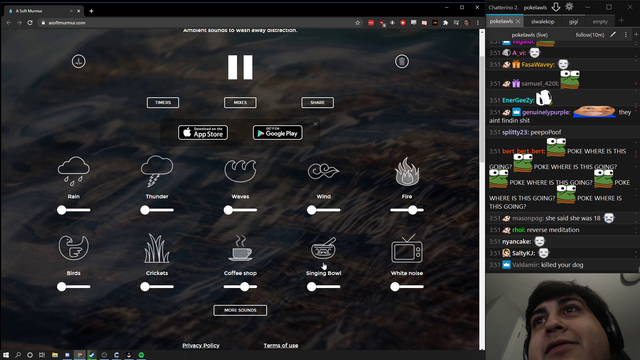Toggle the Thunder sound icon
Viewport: 640px width, 360px height.
pyautogui.click(x=157, y=171)
